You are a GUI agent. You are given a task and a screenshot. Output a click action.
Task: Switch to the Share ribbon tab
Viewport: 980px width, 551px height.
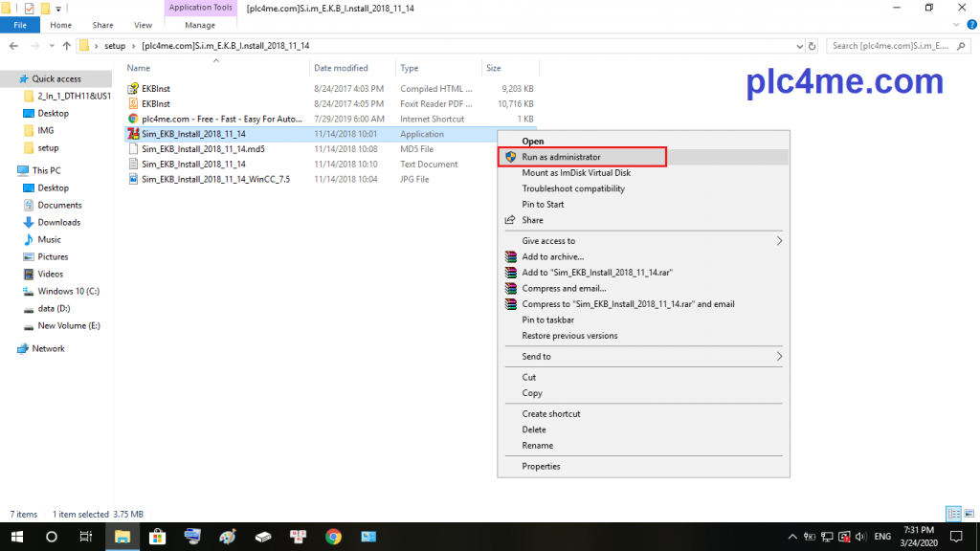tap(102, 25)
